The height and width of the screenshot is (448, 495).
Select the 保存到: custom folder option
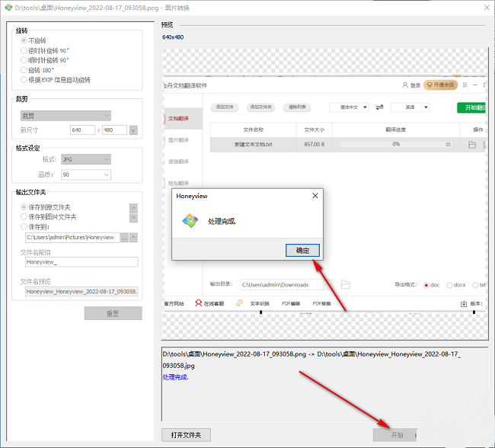coord(35,226)
